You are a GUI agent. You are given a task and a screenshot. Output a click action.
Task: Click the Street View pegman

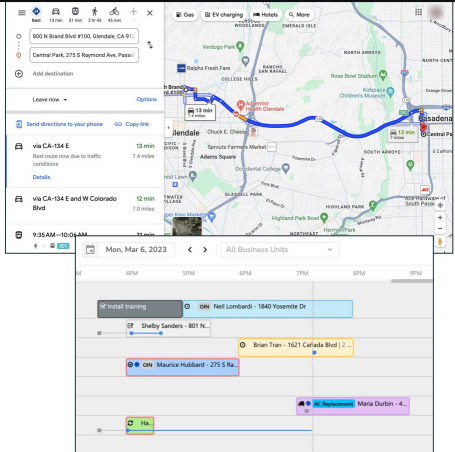point(440,242)
